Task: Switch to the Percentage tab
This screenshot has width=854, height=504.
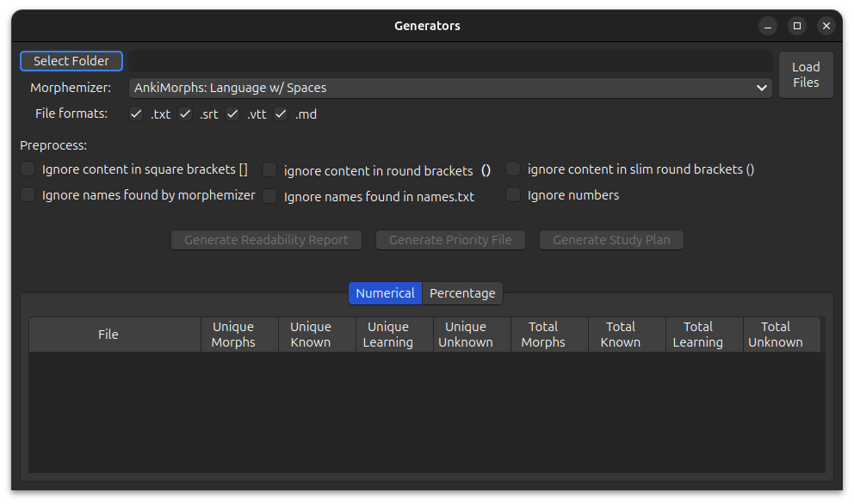Action: coord(462,293)
